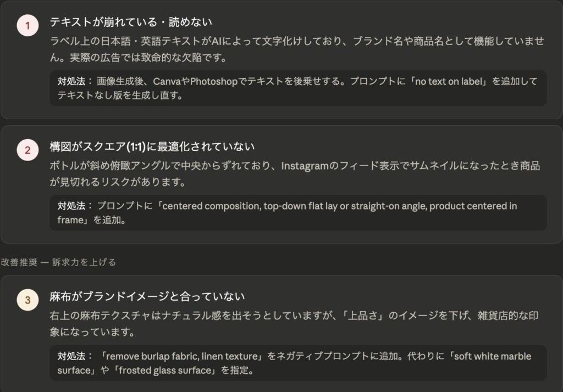Click the yellow number 3 badge
Image resolution: width=563 pixels, height=392 pixels.
(27, 300)
